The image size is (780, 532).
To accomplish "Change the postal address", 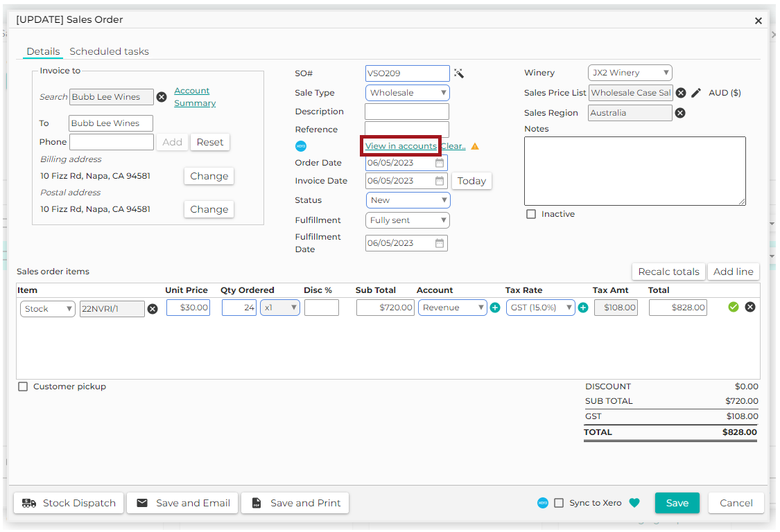I will (x=209, y=209).
